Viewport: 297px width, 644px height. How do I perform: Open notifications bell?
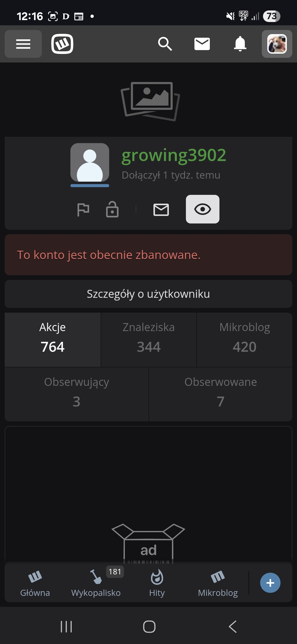click(240, 44)
